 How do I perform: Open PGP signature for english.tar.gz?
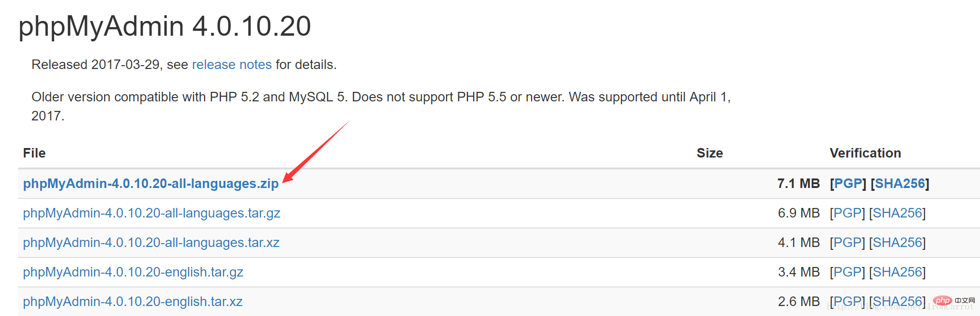coord(847,272)
